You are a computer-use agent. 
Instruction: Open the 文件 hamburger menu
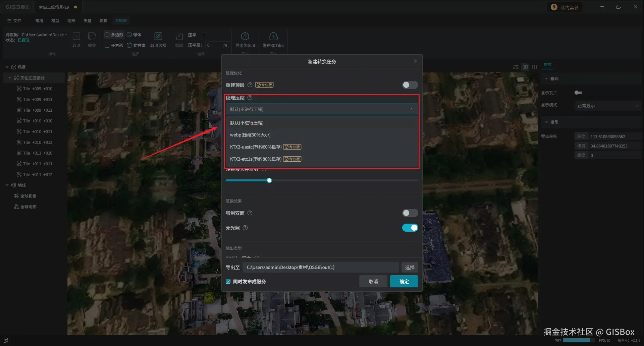click(x=14, y=20)
